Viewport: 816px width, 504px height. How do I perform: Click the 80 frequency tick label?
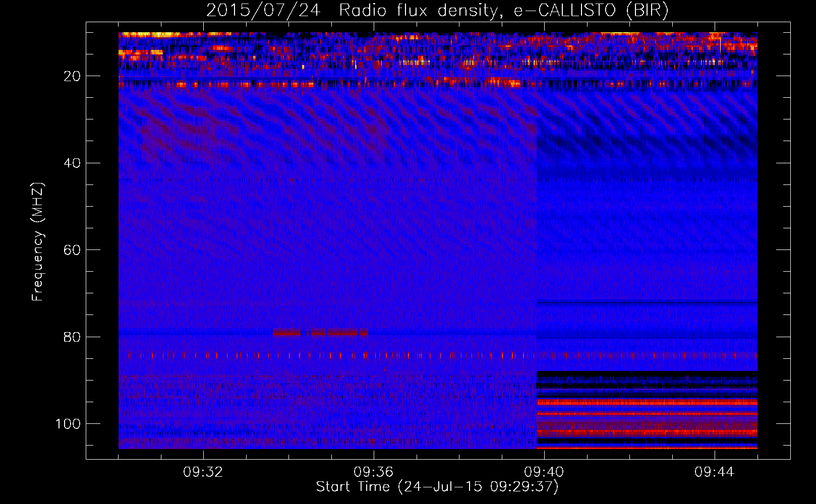pyautogui.click(x=72, y=337)
